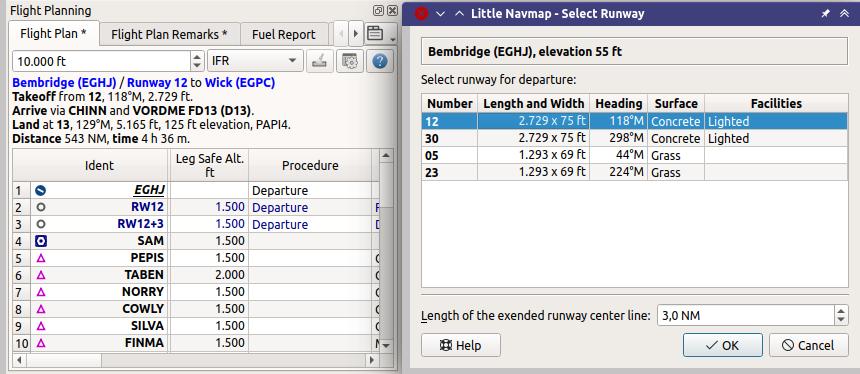Sort runways by Surface column
860x374 pixels.
click(676, 103)
